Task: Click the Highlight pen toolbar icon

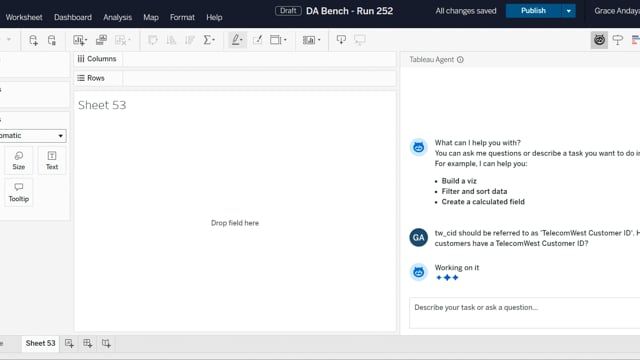Action: click(x=237, y=40)
